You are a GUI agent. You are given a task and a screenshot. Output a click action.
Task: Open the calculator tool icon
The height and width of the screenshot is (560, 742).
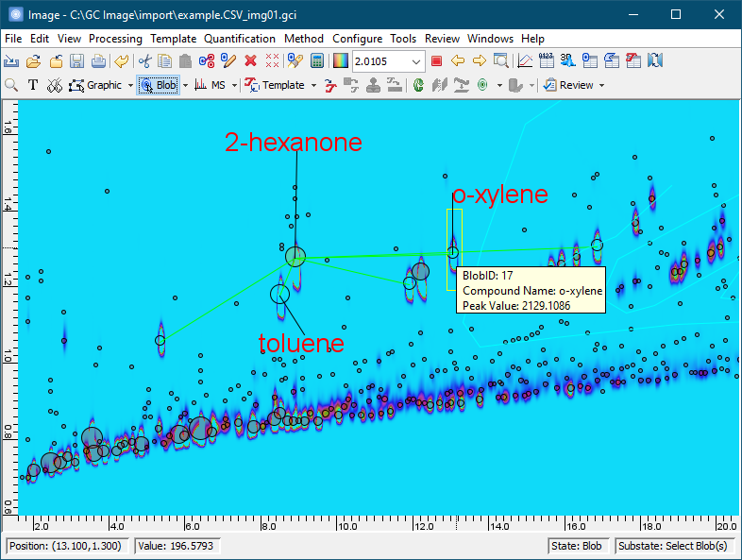(317, 61)
